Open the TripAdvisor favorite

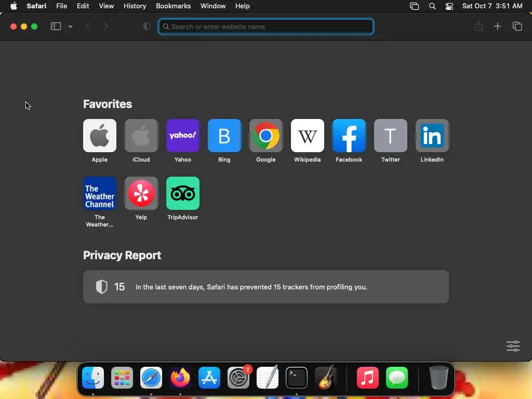tap(182, 193)
